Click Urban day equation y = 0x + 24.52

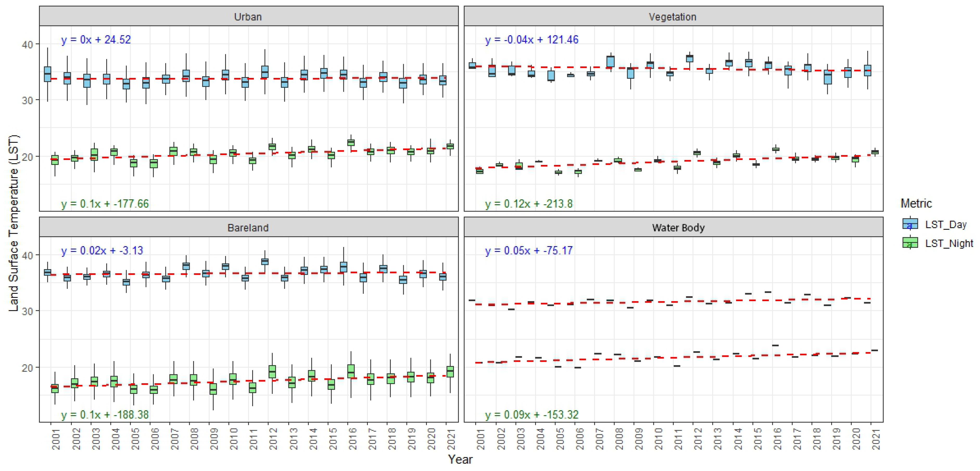pyautogui.click(x=96, y=40)
